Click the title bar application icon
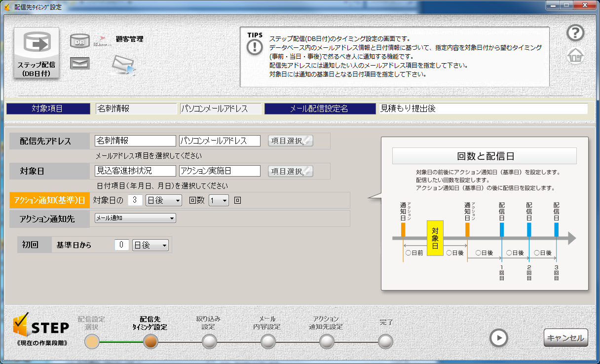Screen dimensions: 600x364 tap(7, 7)
